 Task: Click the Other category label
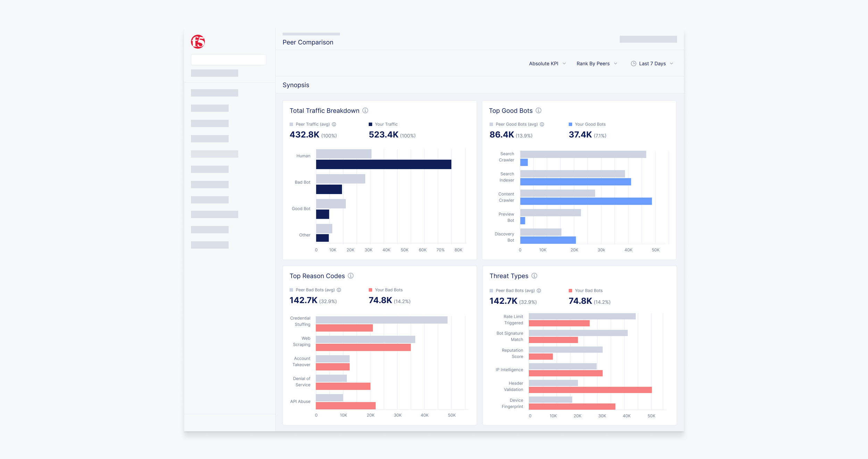click(x=304, y=235)
